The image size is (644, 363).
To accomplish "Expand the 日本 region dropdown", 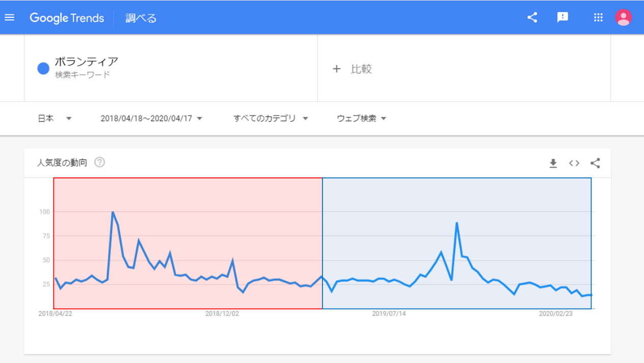I will click(54, 118).
